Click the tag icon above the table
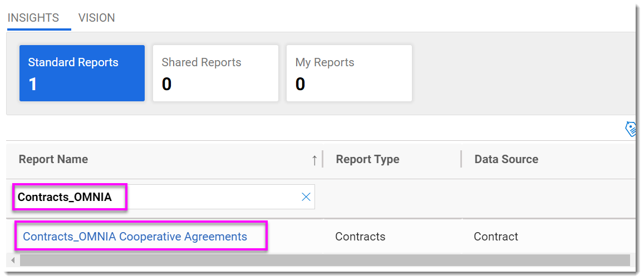 tap(630, 129)
